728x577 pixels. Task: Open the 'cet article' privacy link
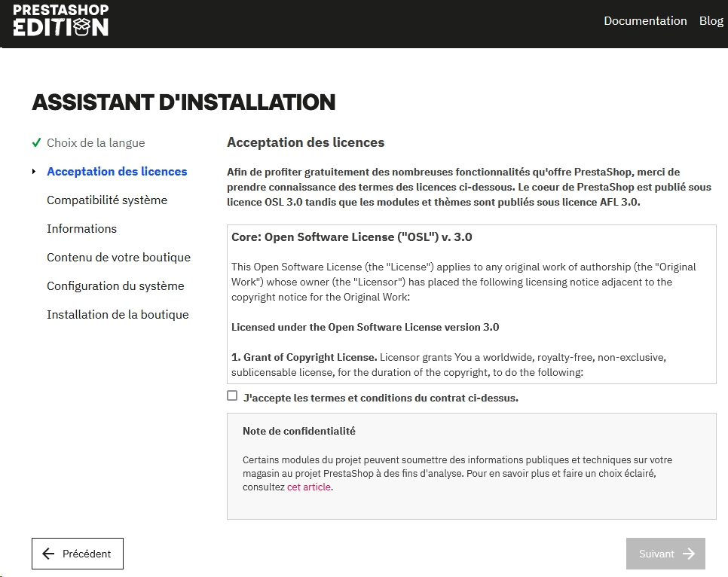tap(309, 487)
